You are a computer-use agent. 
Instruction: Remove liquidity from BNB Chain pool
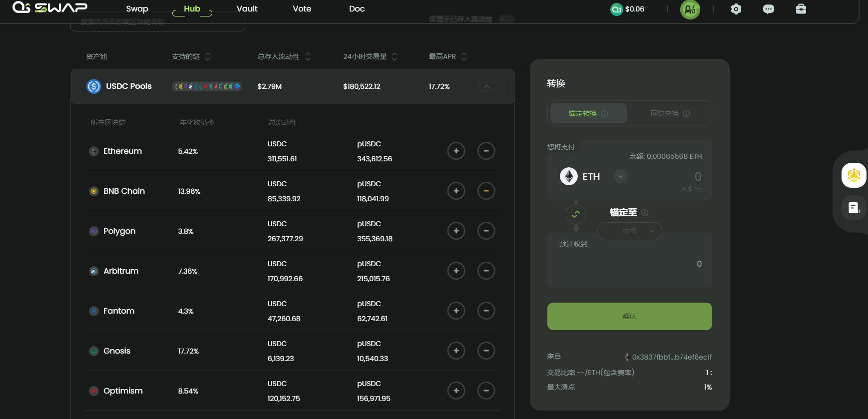(486, 191)
